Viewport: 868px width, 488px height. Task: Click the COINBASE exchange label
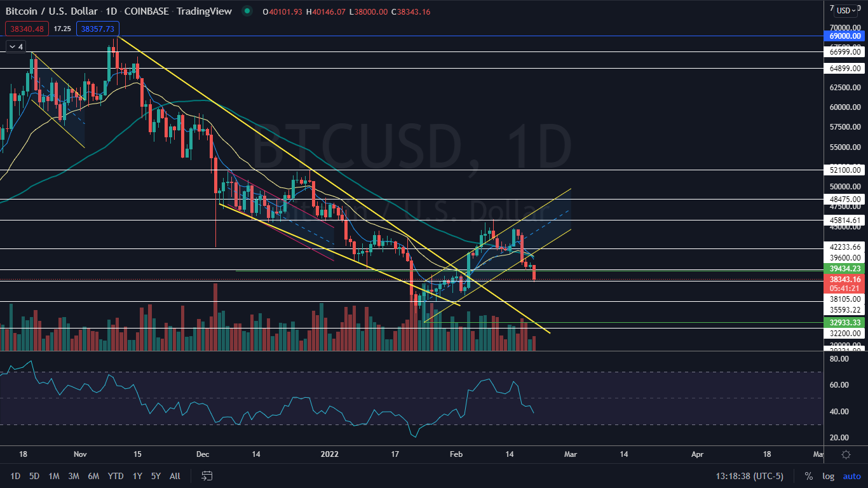[x=146, y=11]
